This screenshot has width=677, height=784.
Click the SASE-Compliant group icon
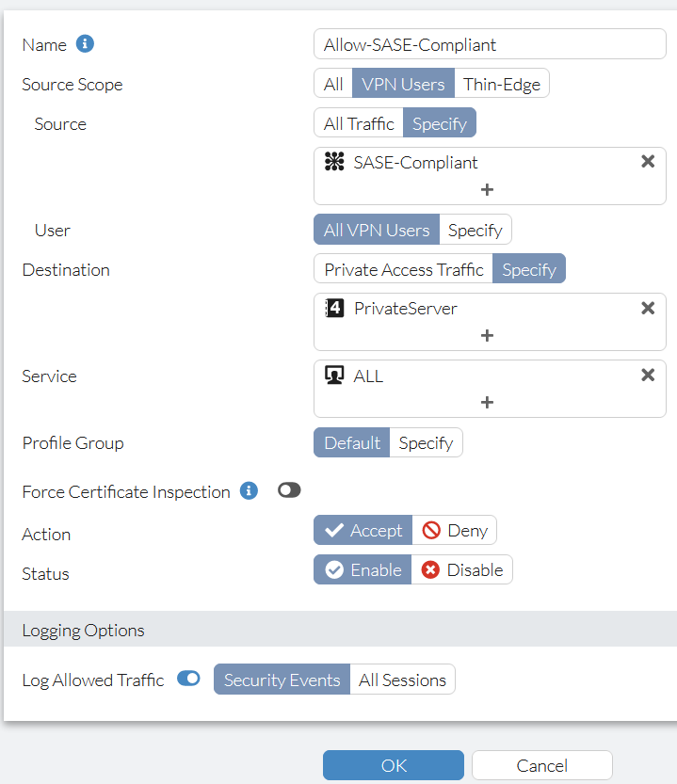[x=333, y=161]
